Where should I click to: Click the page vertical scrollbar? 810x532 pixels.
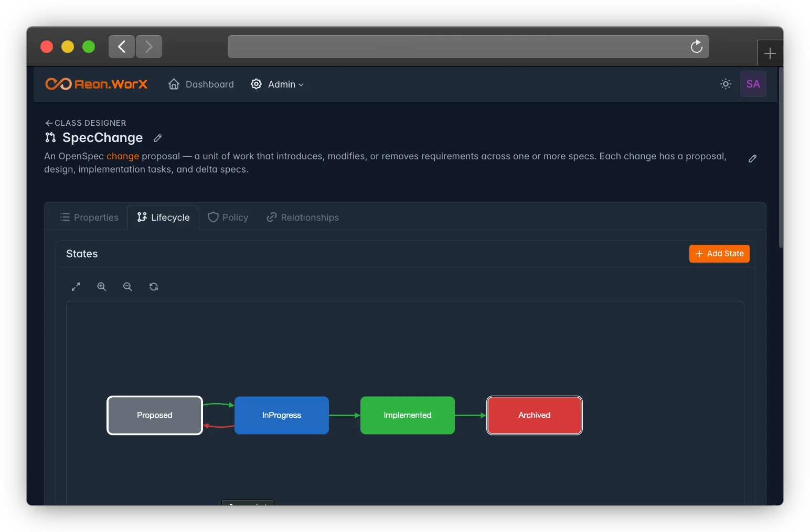point(781,157)
